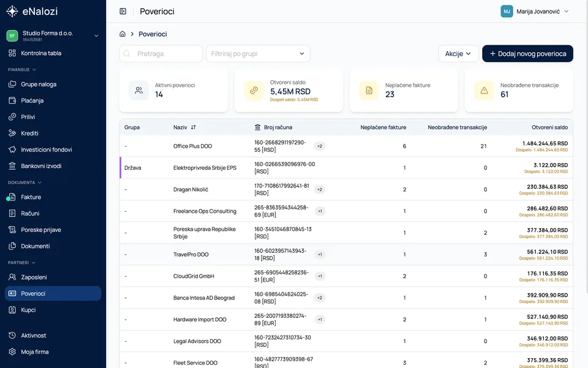Click the CloudGrid GmbH creditor name
Viewport: 588px width, 368px height.
click(194, 277)
